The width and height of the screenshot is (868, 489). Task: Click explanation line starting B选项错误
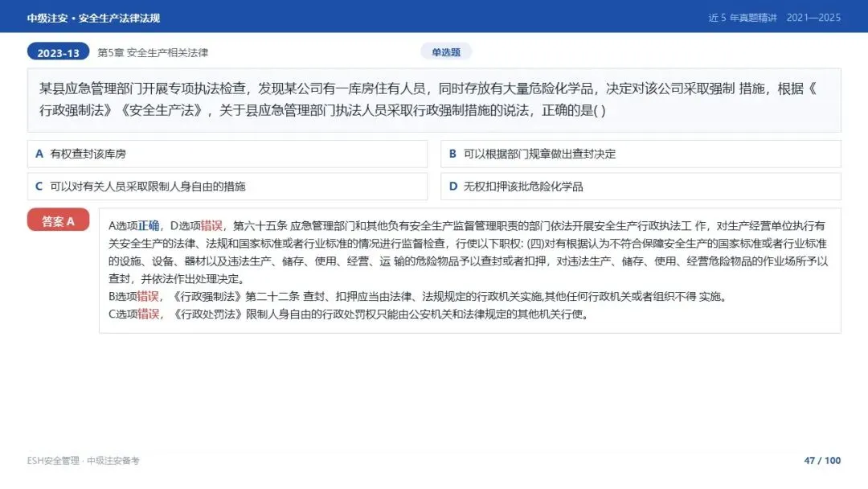[417, 296]
